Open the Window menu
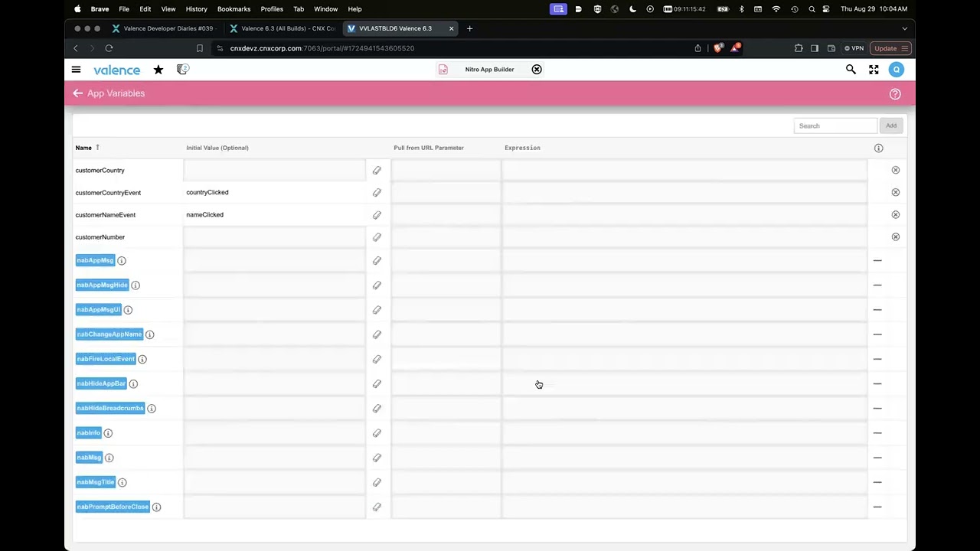Image resolution: width=980 pixels, height=551 pixels. [x=325, y=9]
